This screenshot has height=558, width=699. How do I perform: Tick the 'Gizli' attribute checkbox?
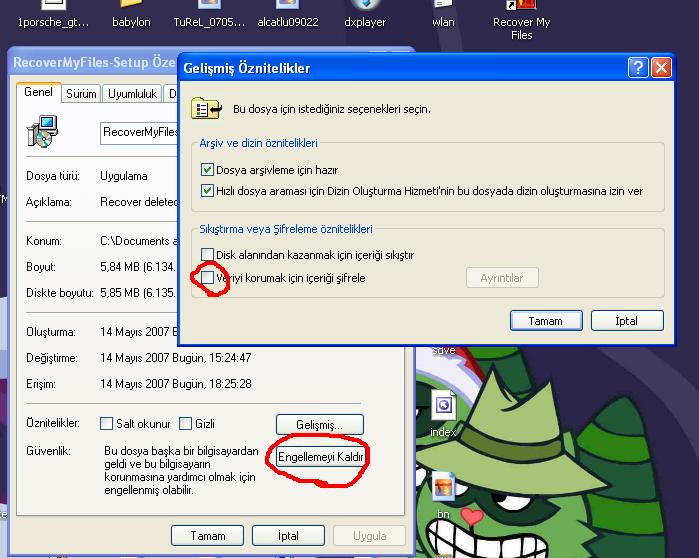pos(185,424)
